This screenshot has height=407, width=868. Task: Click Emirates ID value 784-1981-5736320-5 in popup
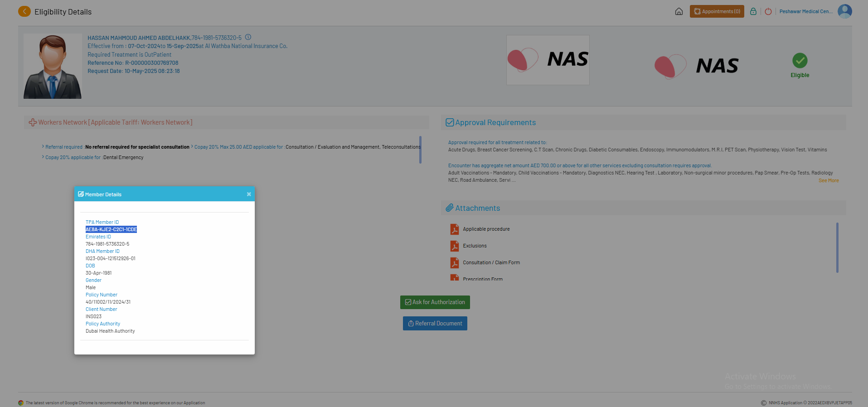coord(107,244)
